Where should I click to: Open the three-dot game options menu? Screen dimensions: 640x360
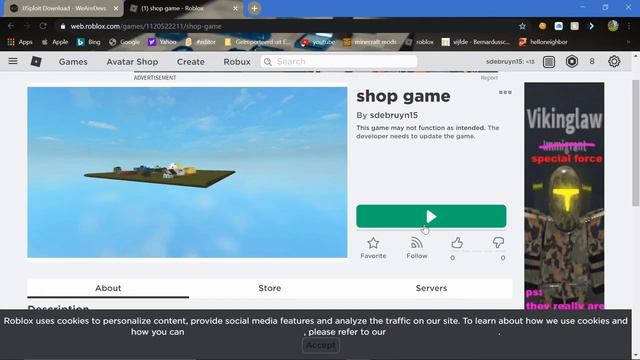(x=505, y=92)
